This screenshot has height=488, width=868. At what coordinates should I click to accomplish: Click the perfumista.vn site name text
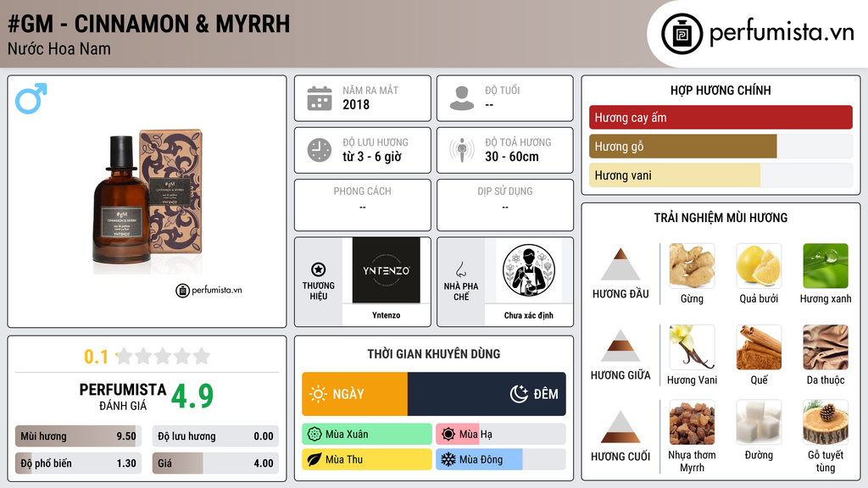[x=782, y=33]
